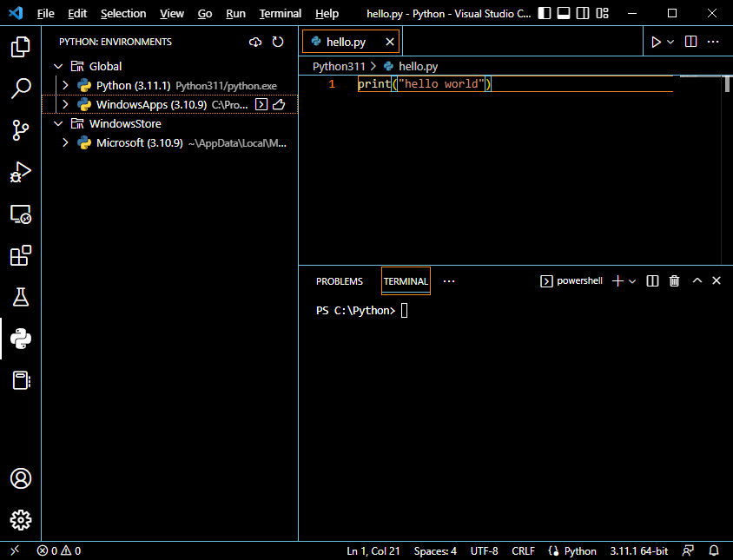Close the hello.py editor tab
Screen dimensions: 733x560
click(x=390, y=42)
